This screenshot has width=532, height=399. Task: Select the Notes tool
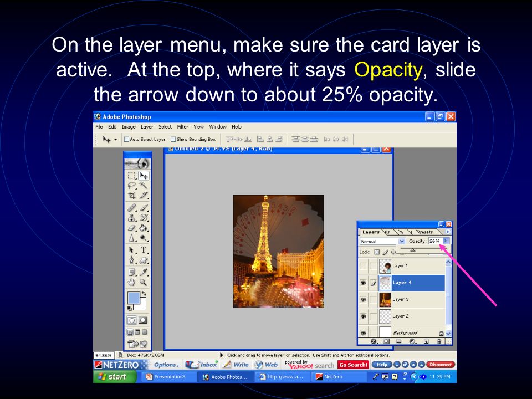tap(132, 272)
